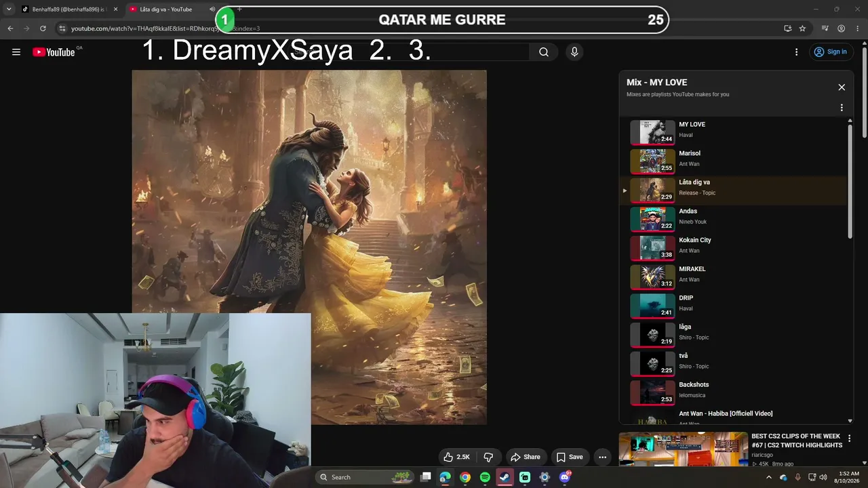The image size is (868, 488).
Task: Reload the YouTube page
Action: (43, 28)
